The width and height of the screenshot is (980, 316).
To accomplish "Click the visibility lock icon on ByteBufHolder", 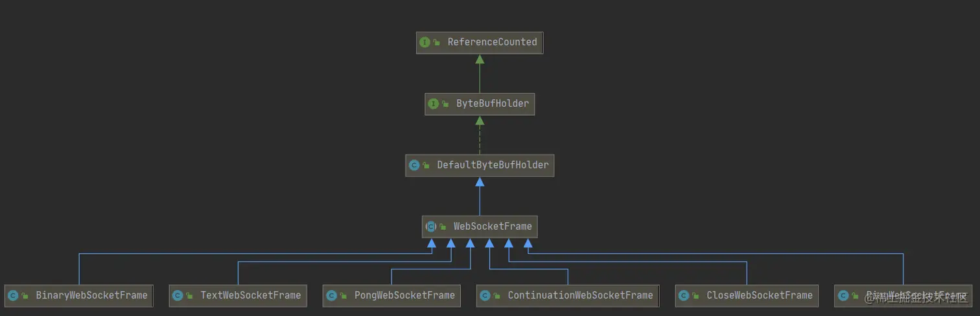I will [x=446, y=104].
